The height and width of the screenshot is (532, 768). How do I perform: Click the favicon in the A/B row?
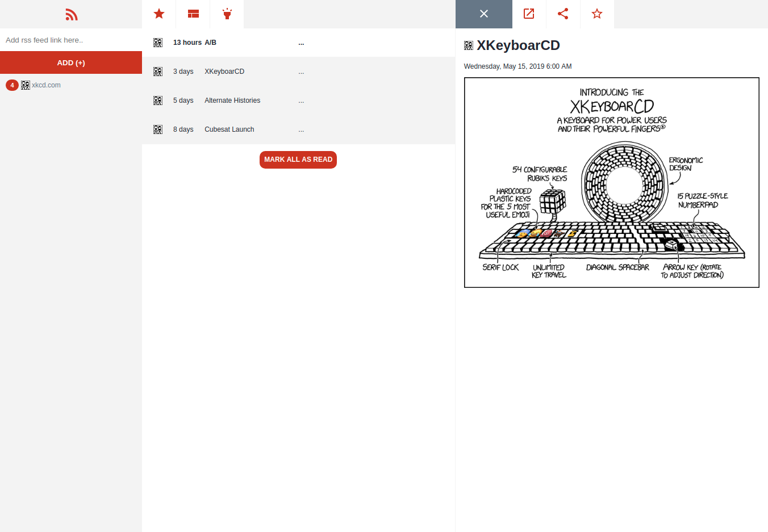point(158,43)
